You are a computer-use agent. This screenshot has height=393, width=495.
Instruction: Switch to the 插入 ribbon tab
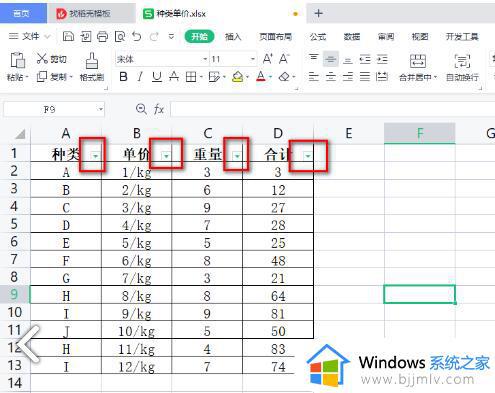[x=233, y=36]
